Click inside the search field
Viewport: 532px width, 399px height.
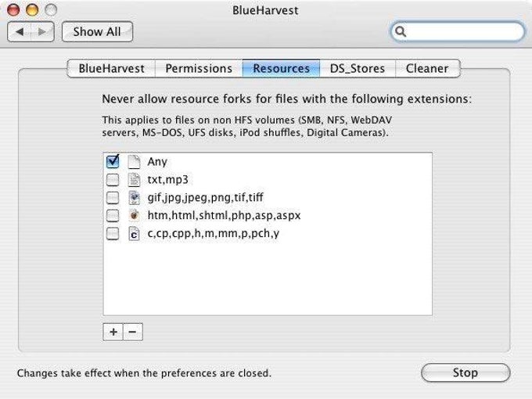coord(458,31)
